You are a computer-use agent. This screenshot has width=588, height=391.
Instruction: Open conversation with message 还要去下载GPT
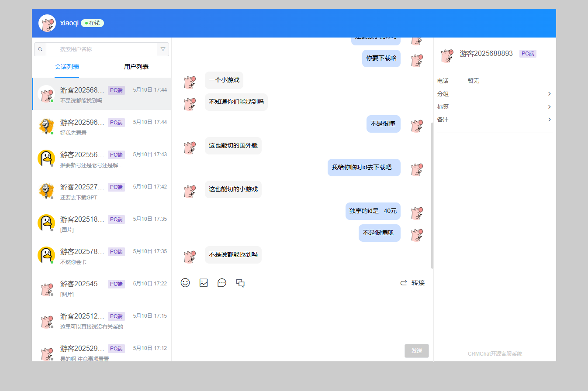pos(101,191)
